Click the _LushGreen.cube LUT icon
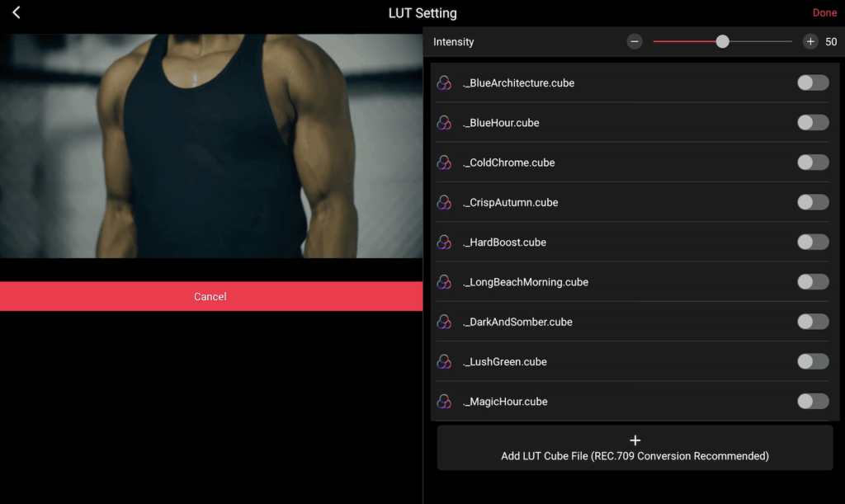The width and height of the screenshot is (845, 504). (444, 362)
